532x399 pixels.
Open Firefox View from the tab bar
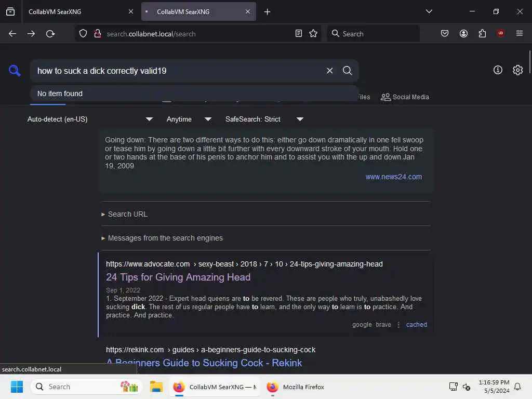click(10, 11)
